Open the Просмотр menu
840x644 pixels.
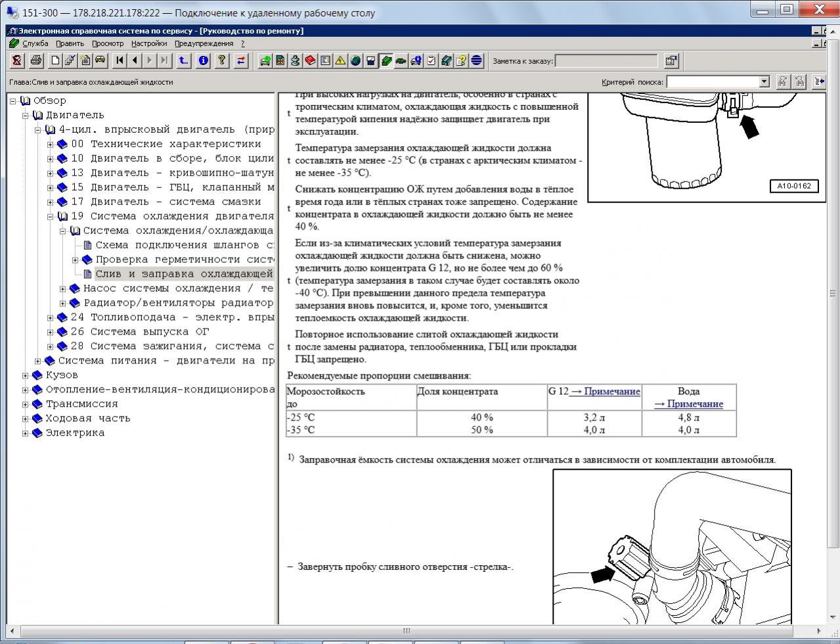(108, 43)
